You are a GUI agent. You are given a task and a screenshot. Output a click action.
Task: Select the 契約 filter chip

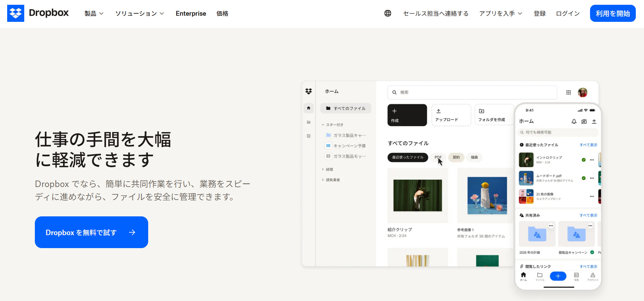coord(456,157)
